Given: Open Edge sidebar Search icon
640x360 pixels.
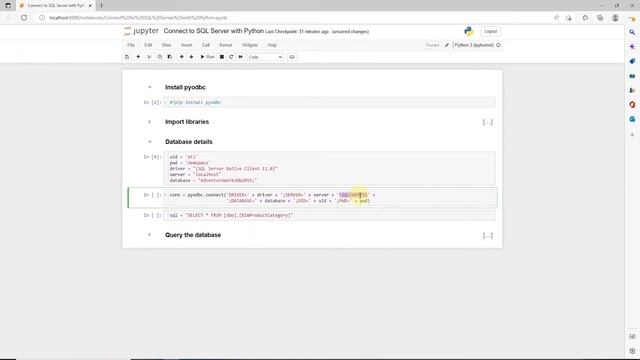Looking at the screenshot, I should 632,32.
